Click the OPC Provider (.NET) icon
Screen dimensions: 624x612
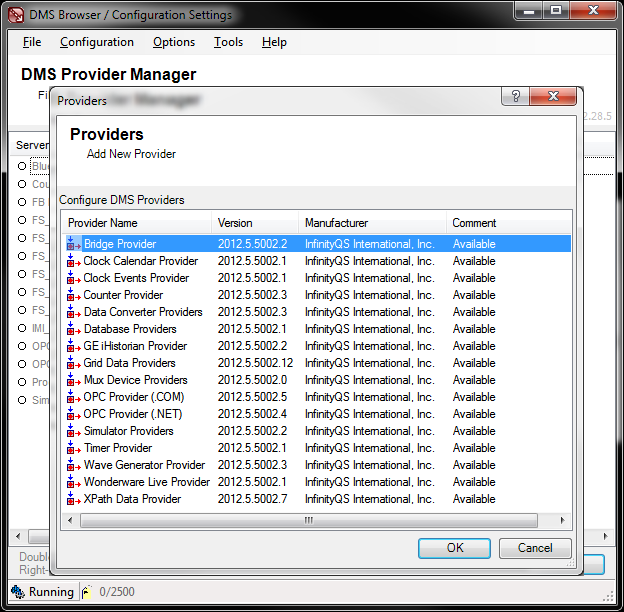[x=74, y=414]
